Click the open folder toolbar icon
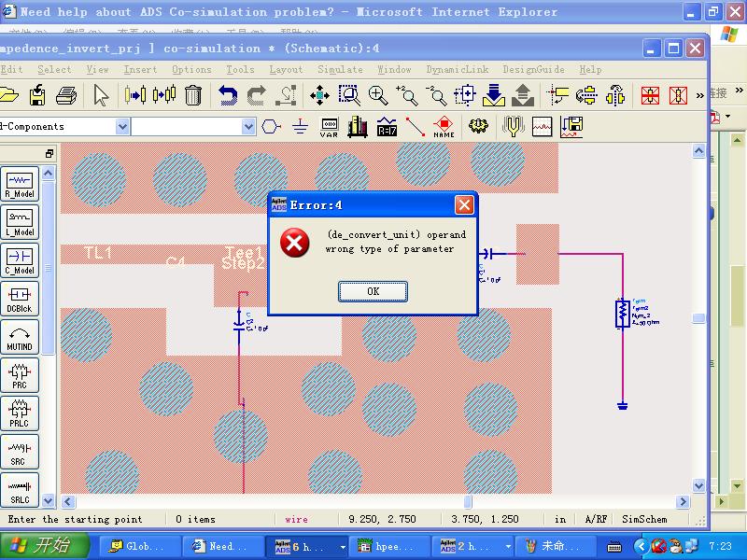Screen dimensions: 747x560 [8, 95]
